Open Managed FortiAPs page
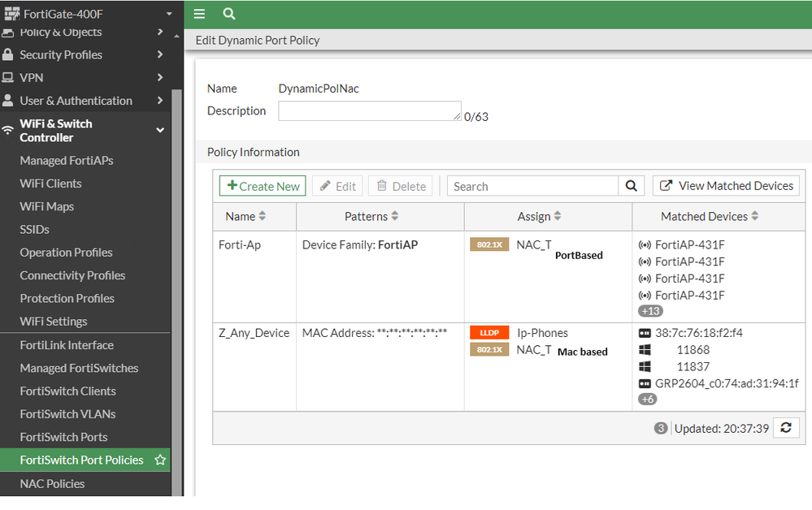This screenshot has height=510, width=812. coord(67,161)
